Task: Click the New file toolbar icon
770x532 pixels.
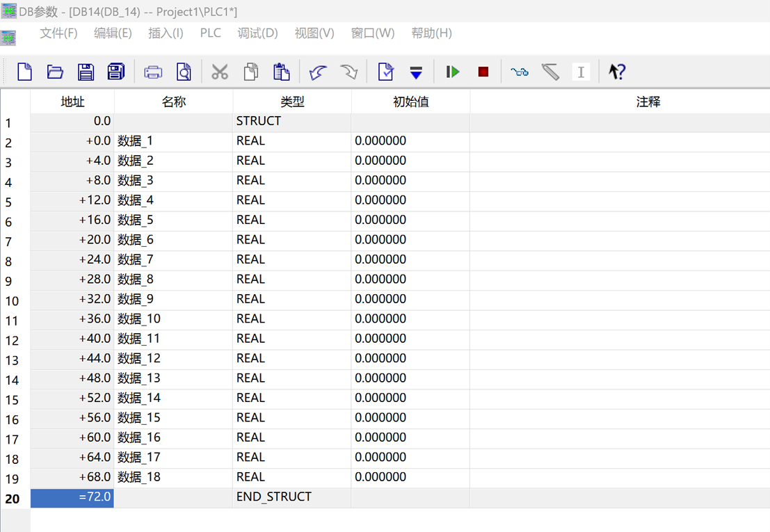Action: tap(24, 72)
